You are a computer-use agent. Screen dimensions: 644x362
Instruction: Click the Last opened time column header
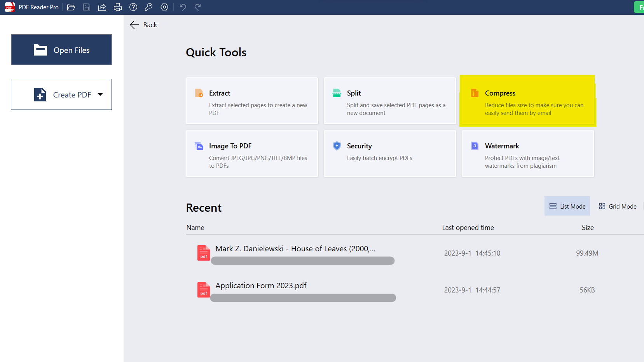point(468,228)
